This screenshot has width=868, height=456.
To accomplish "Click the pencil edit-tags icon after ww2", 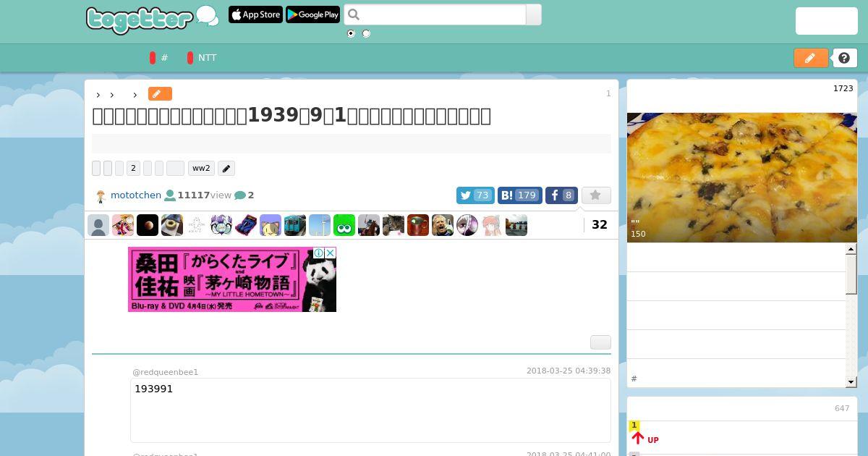I will [226, 169].
